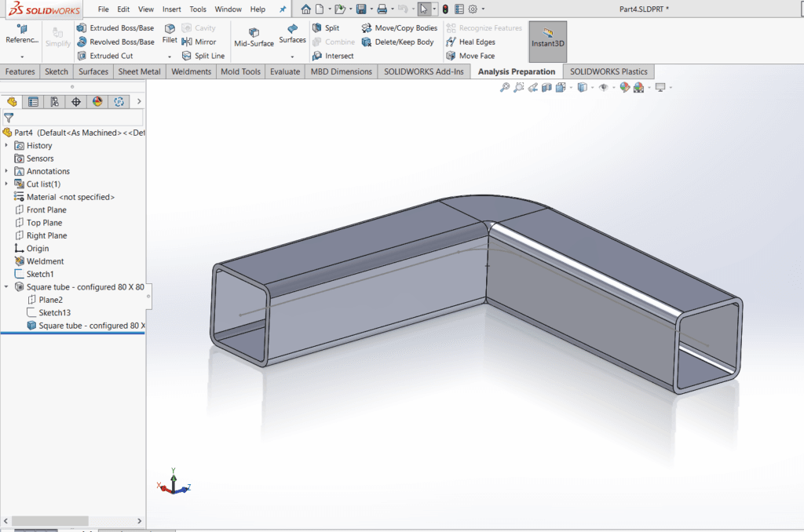Pin the menu bar with pushpin

[x=283, y=9]
